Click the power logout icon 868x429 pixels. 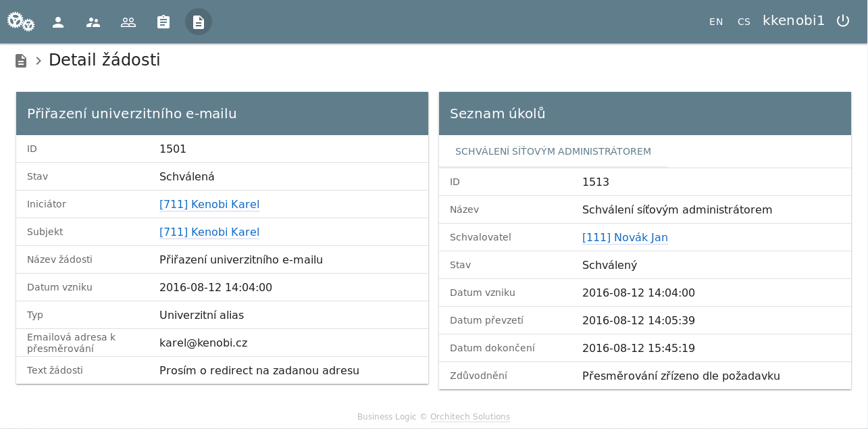[843, 21]
